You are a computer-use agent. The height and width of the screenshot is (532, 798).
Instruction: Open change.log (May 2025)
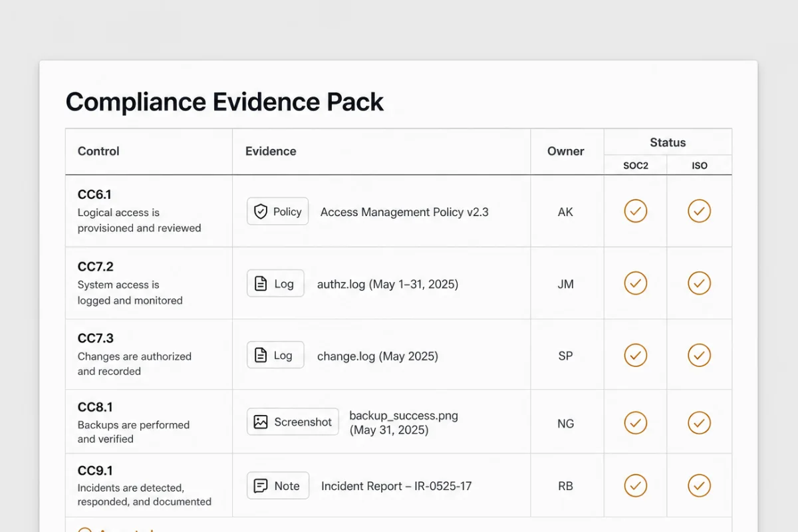click(x=378, y=356)
